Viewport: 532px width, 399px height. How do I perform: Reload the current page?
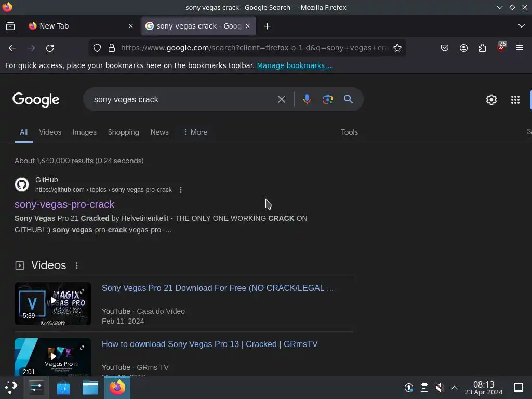[x=50, y=48]
